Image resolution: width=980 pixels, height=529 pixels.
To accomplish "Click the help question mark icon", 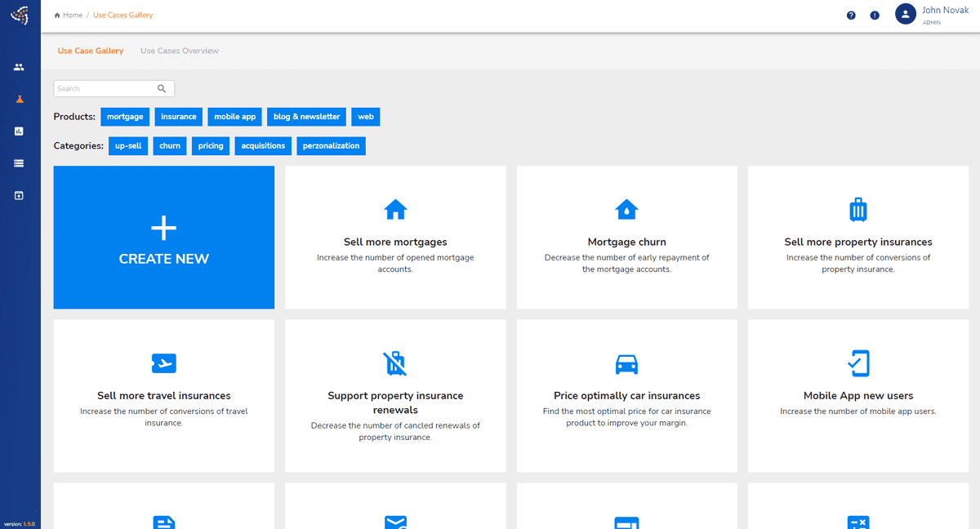I will coord(851,15).
